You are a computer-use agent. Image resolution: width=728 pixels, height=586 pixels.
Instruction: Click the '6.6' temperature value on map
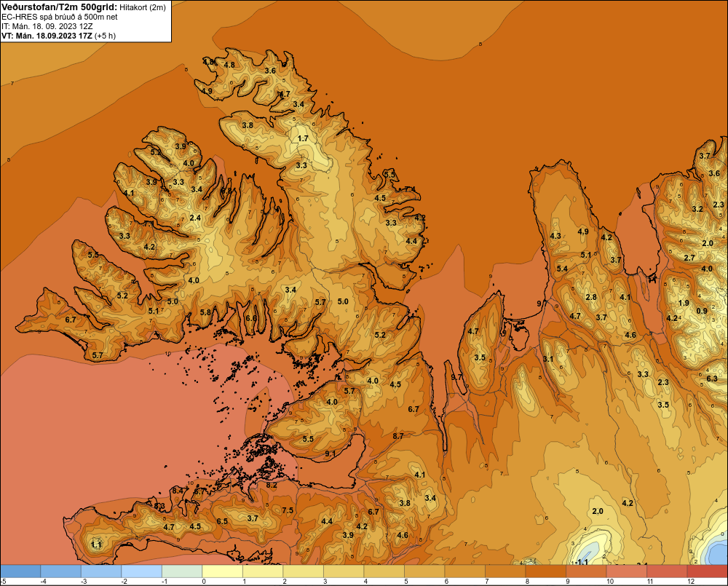(250, 319)
